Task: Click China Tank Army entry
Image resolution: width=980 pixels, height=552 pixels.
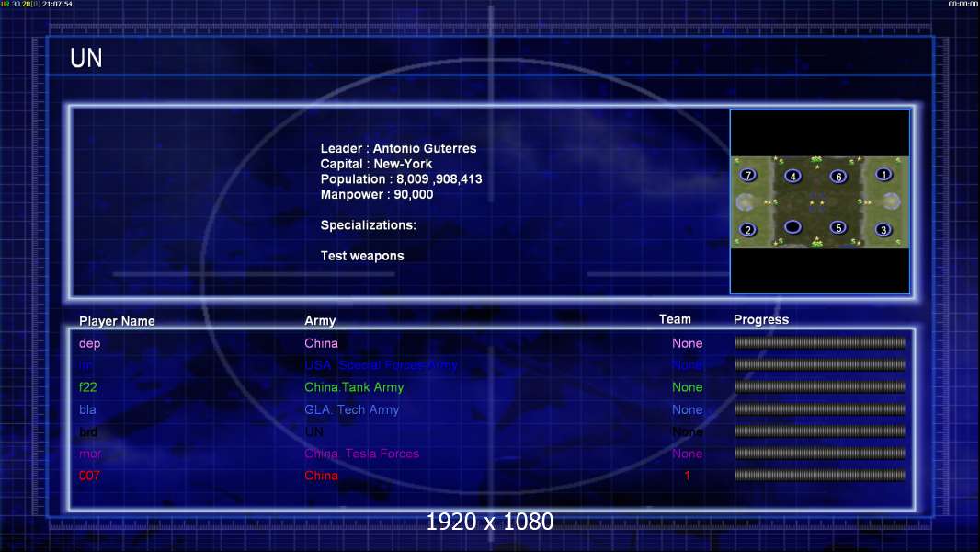Action: pyautogui.click(x=354, y=387)
